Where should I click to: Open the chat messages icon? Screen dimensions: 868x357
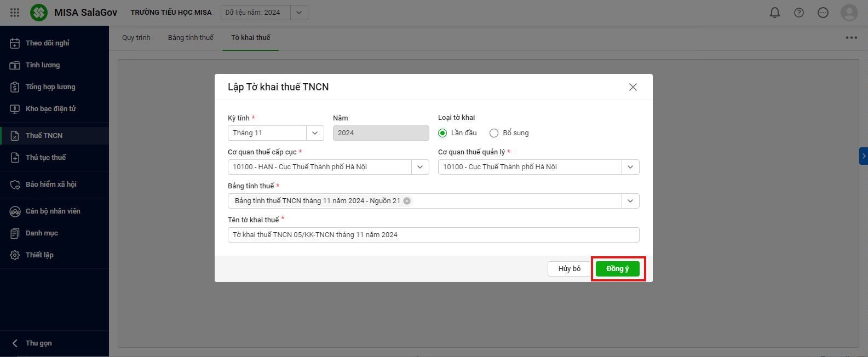pyautogui.click(x=823, y=13)
